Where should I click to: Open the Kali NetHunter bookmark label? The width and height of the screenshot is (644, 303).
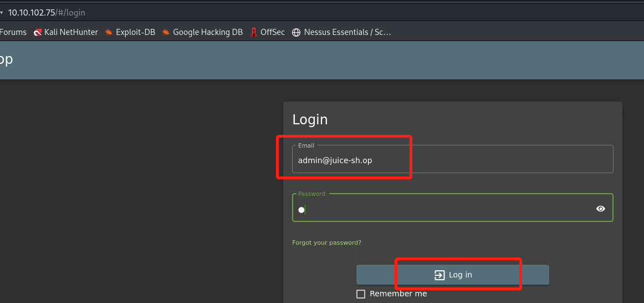pos(71,32)
